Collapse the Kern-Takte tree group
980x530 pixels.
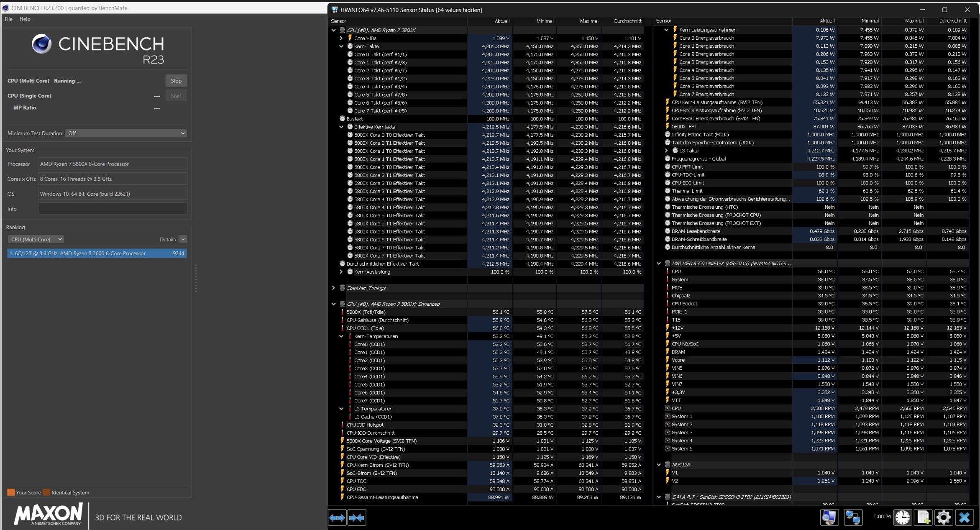[x=341, y=46]
